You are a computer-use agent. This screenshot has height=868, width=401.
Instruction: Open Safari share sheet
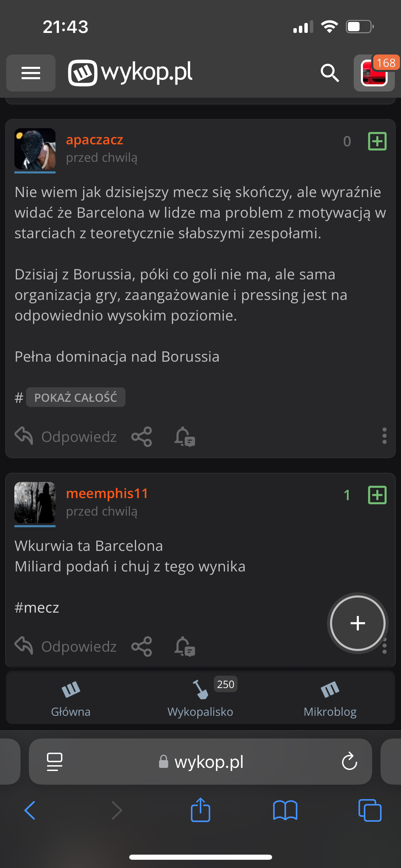pyautogui.click(x=200, y=810)
